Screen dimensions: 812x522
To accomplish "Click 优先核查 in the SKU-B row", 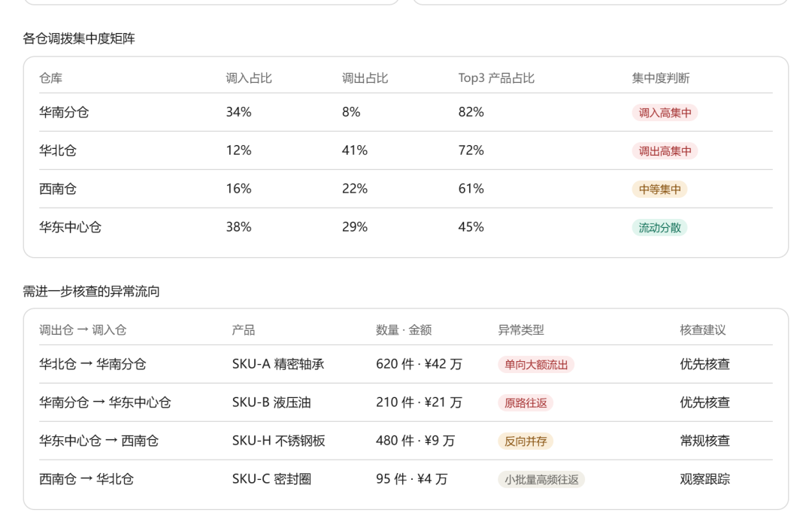I will 704,403.
